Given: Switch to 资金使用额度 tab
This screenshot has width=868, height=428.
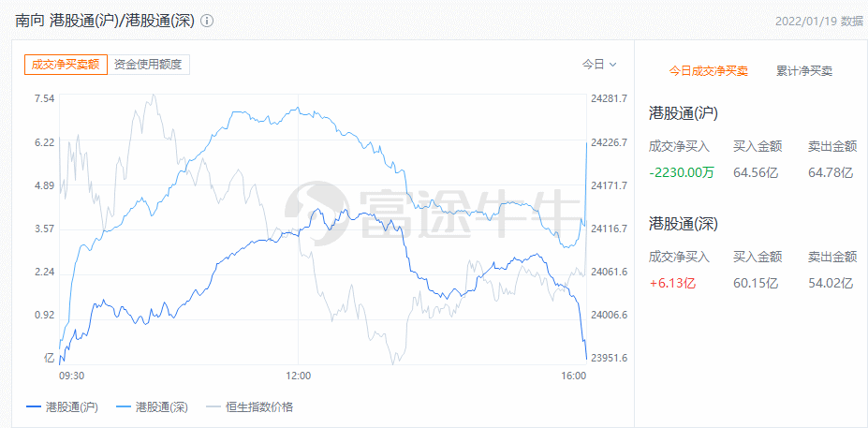Looking at the screenshot, I should point(148,65).
